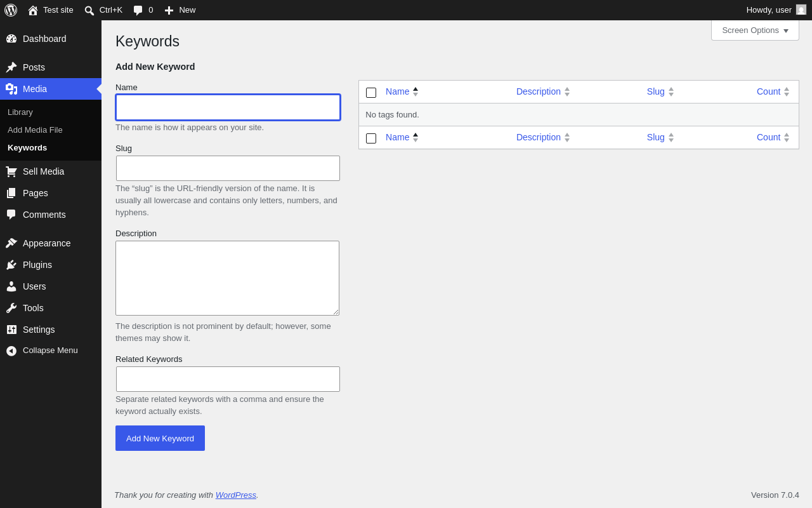Click the Posts pushpin icon
The width and height of the screenshot is (812, 508).
click(x=11, y=67)
